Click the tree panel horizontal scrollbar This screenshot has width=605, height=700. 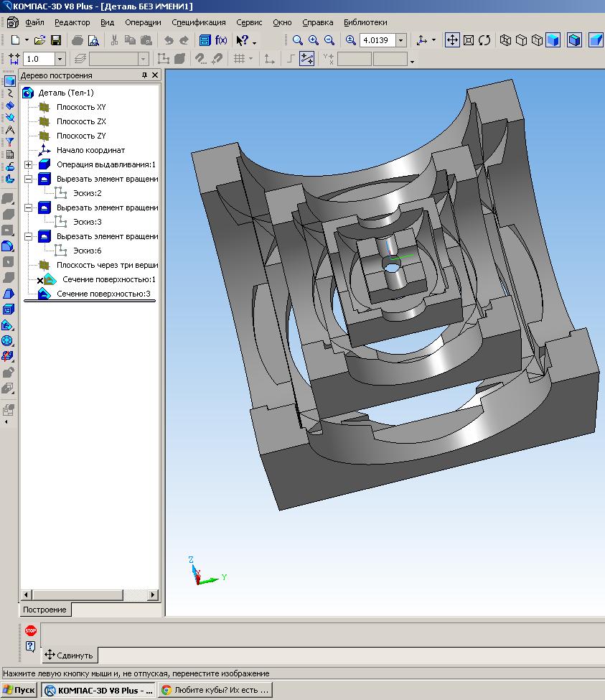pyautogui.click(x=89, y=594)
